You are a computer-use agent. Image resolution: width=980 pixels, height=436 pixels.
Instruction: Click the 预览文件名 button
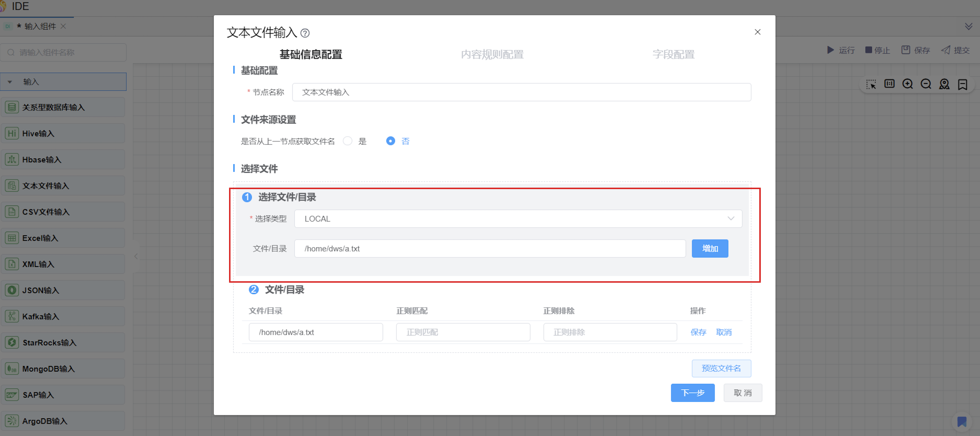click(x=721, y=368)
